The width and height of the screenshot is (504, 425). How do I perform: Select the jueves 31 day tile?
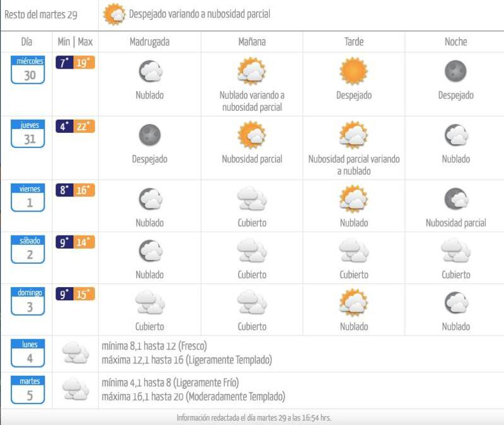pyautogui.click(x=28, y=134)
